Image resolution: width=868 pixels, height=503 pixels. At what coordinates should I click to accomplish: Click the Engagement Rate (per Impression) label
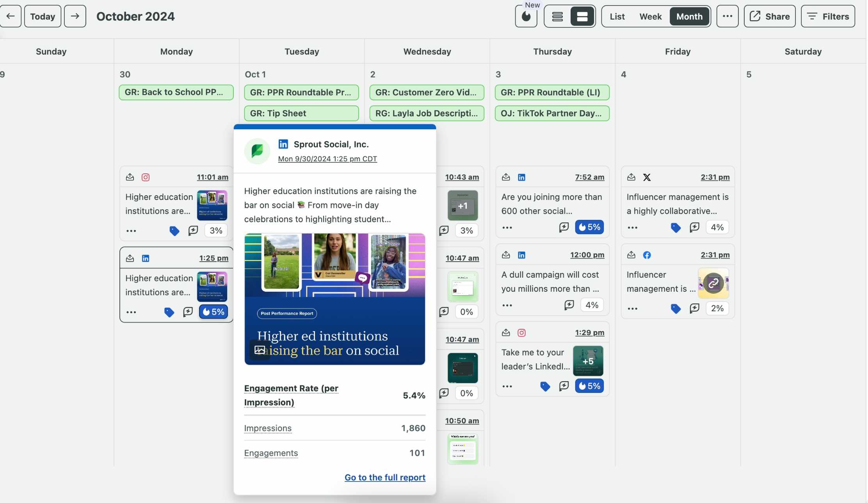coord(291,395)
